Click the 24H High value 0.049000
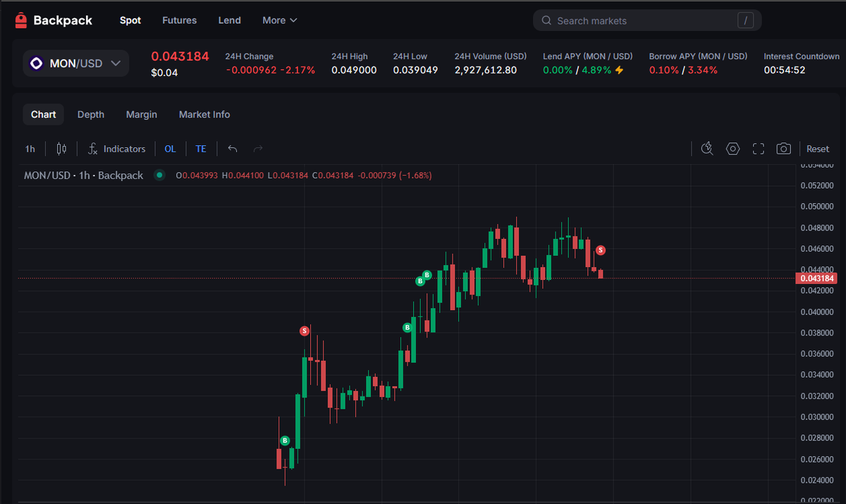This screenshot has height=504, width=846. (354, 70)
